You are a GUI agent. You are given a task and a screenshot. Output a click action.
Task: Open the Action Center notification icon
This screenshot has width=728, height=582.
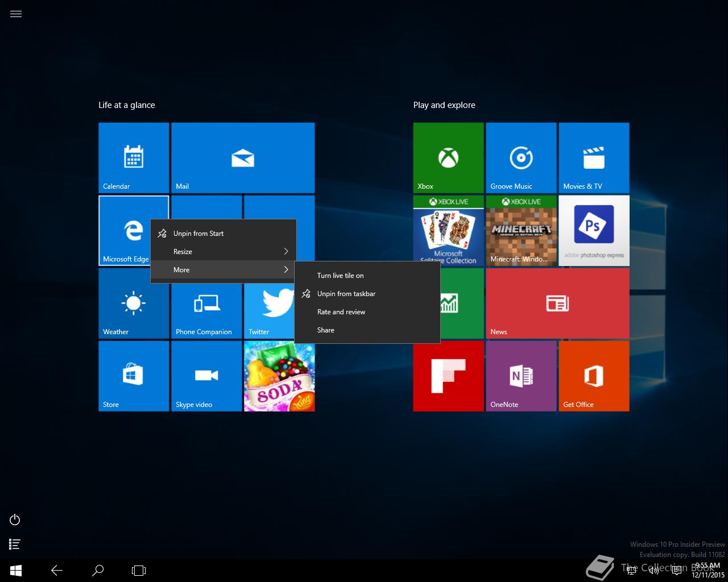[x=676, y=571]
